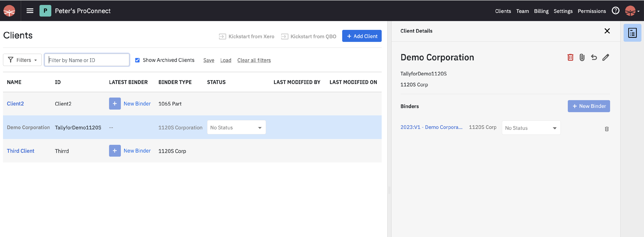Image resolution: width=644 pixels, height=237 pixels.
Task: Edit client with the pencil icon
Action: [606, 57]
